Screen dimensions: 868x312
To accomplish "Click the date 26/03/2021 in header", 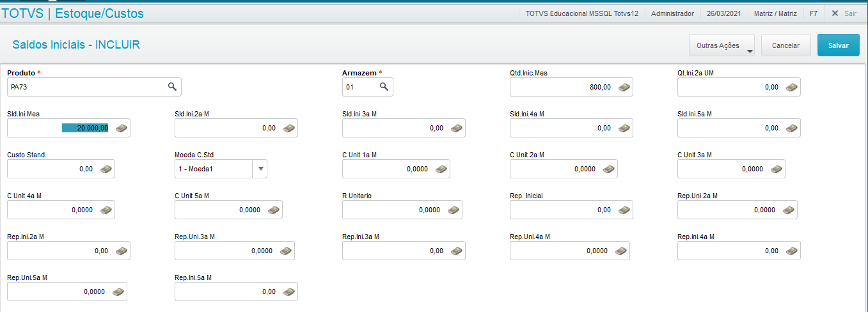I will point(724,13).
